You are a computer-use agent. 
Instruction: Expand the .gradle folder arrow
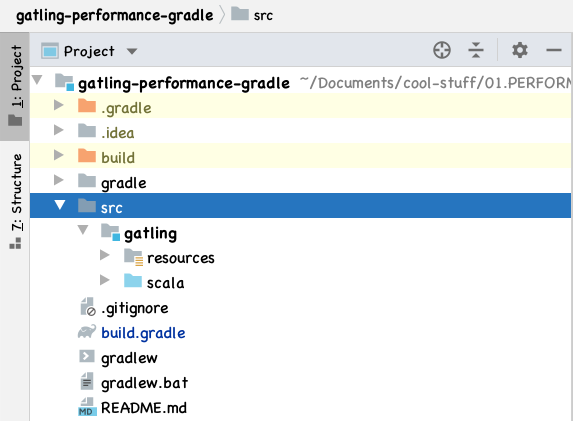[58, 105]
